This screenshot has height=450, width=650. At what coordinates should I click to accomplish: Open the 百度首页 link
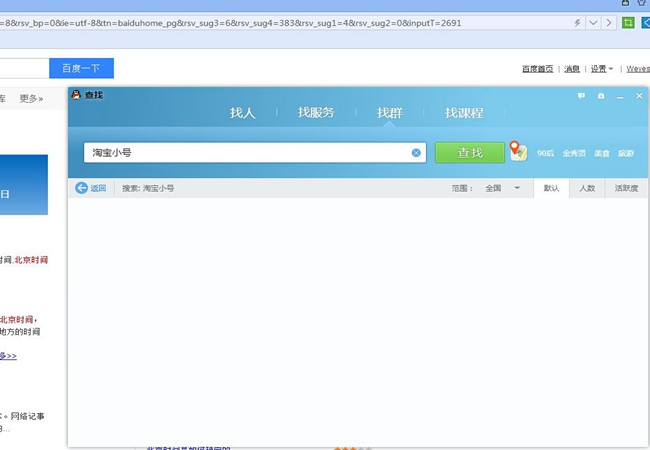pos(537,69)
